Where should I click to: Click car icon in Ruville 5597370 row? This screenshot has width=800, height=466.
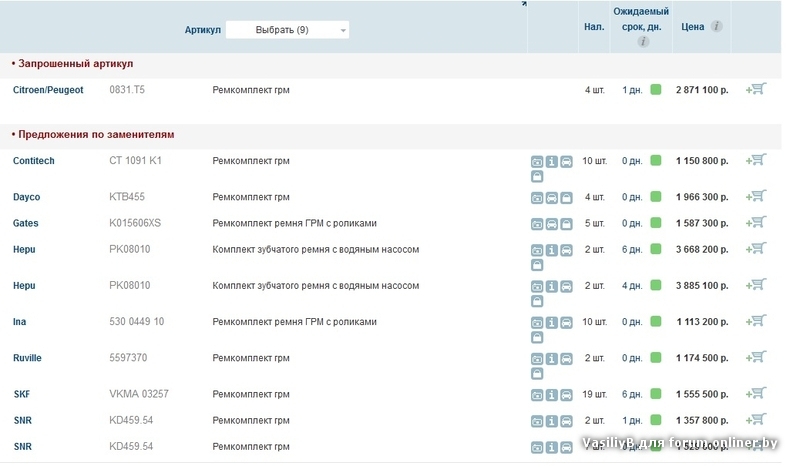pos(566,359)
